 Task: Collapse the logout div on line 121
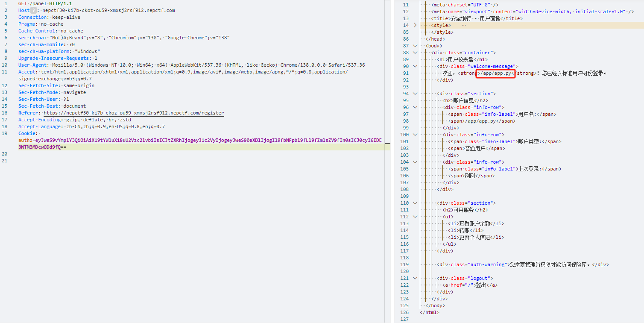coord(415,278)
